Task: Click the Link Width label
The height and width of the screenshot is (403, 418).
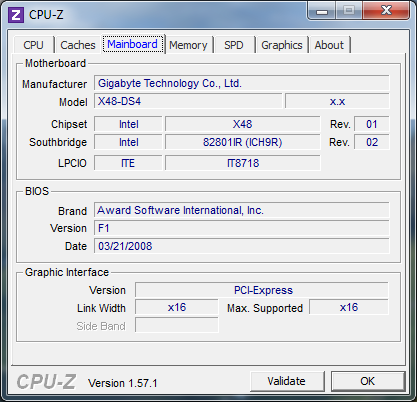Action: pos(101,308)
